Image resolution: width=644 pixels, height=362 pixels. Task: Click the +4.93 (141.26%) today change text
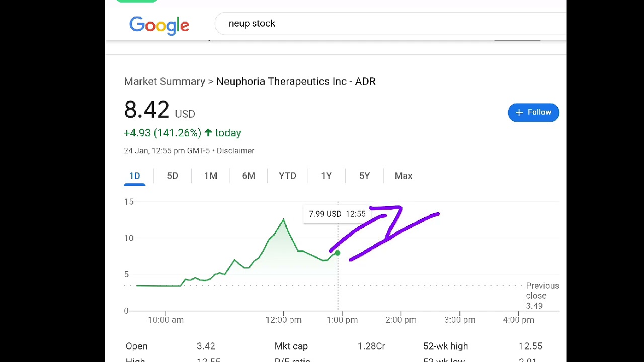pos(183,133)
